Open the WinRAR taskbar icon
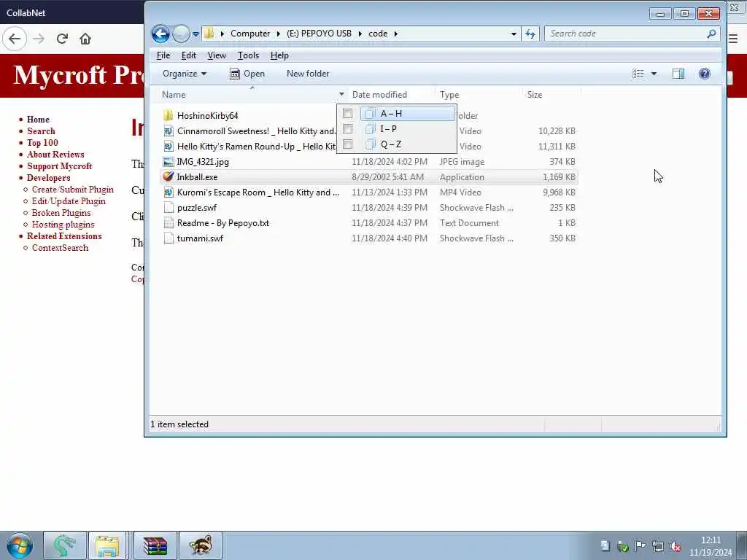This screenshot has height=560, width=747. [155, 545]
